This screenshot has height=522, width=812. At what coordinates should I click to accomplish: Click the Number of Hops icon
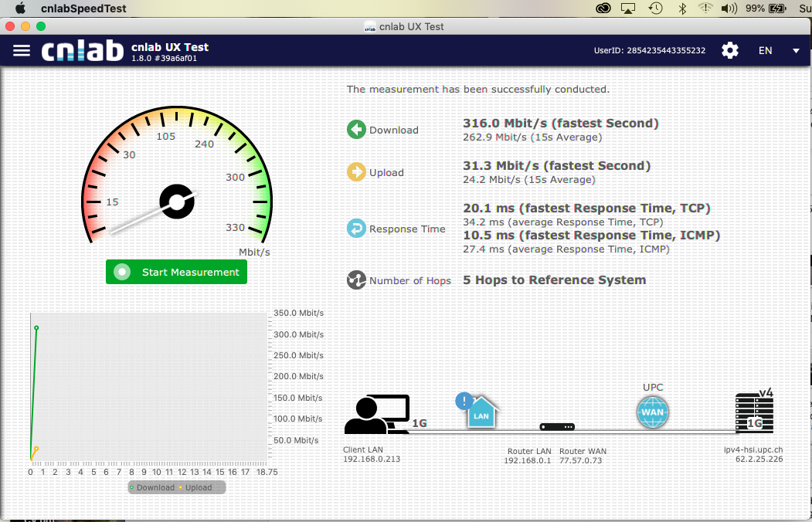tap(356, 280)
